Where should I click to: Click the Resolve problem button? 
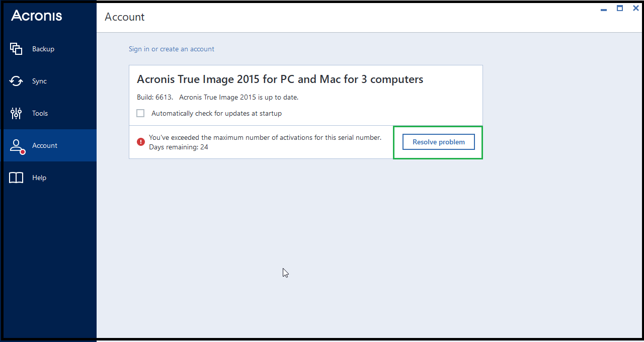pyautogui.click(x=438, y=142)
